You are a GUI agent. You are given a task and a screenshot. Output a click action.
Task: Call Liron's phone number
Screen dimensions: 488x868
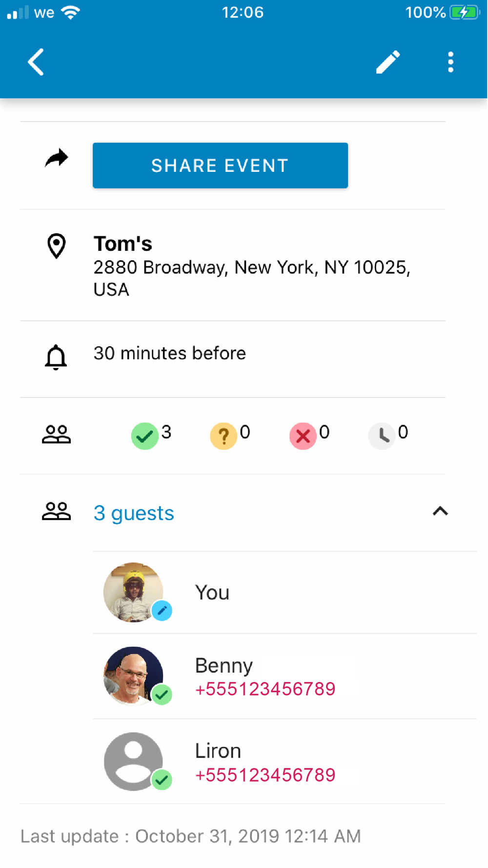click(x=265, y=775)
